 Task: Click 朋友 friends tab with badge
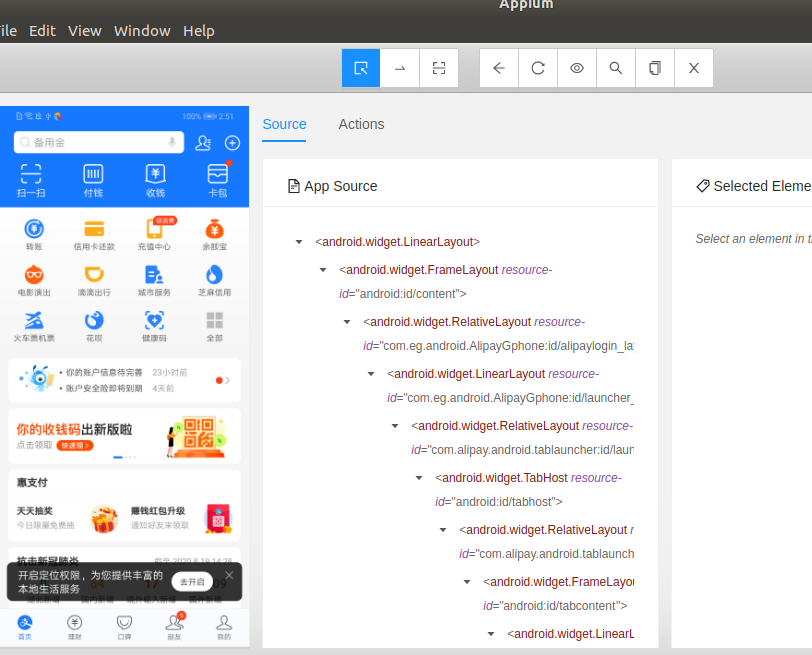[x=175, y=627]
